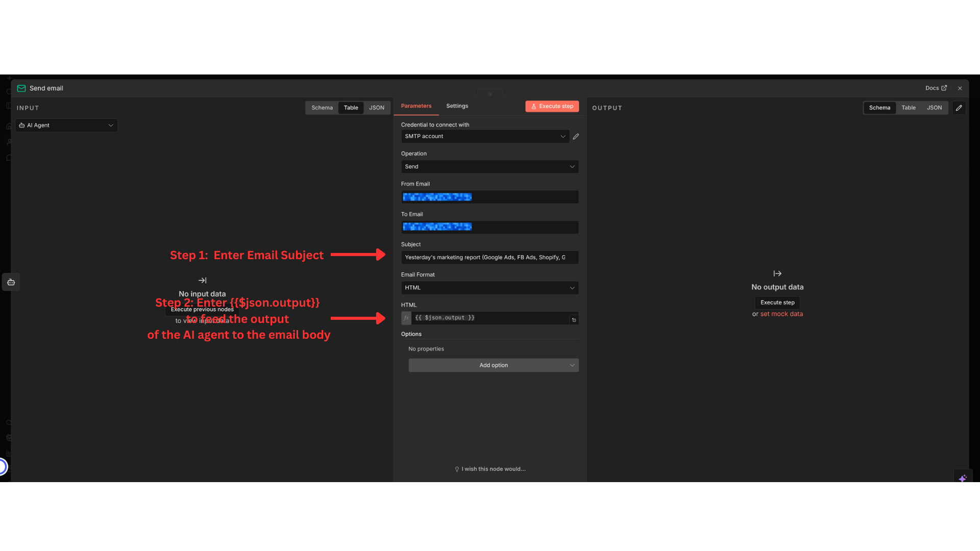Open the AI Agent input selector
Image resolution: width=980 pixels, height=551 pixels.
[x=66, y=125]
